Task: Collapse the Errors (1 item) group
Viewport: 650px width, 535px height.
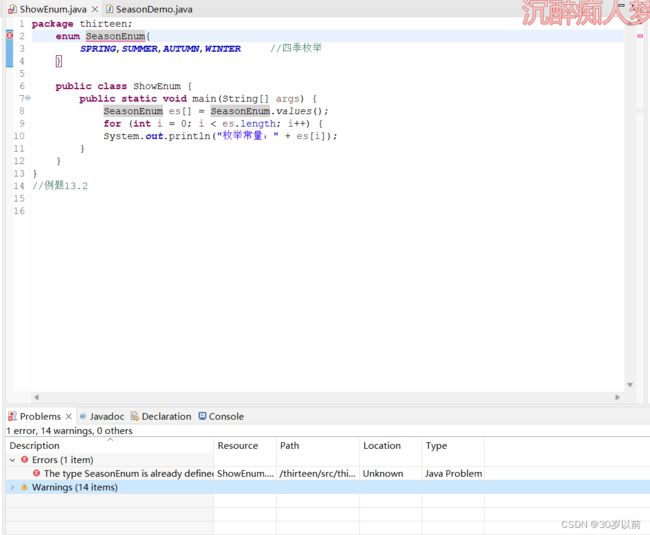Action: 12,460
